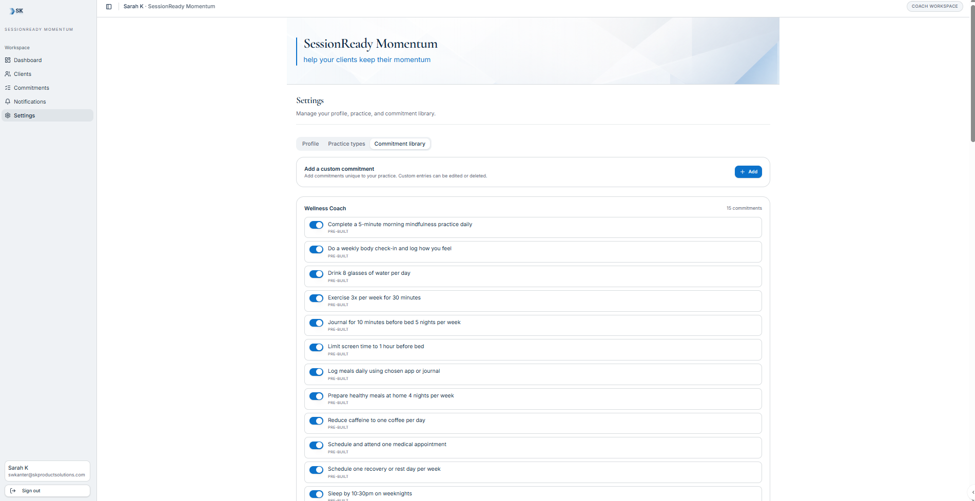The height and width of the screenshot is (501, 975).
Task: Click the Coach Workspace badge
Action: click(935, 6)
